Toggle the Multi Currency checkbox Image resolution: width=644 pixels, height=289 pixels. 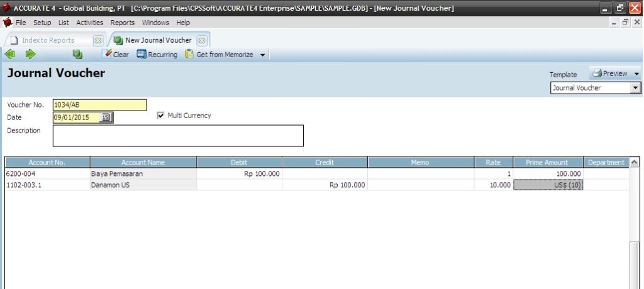click(x=160, y=116)
